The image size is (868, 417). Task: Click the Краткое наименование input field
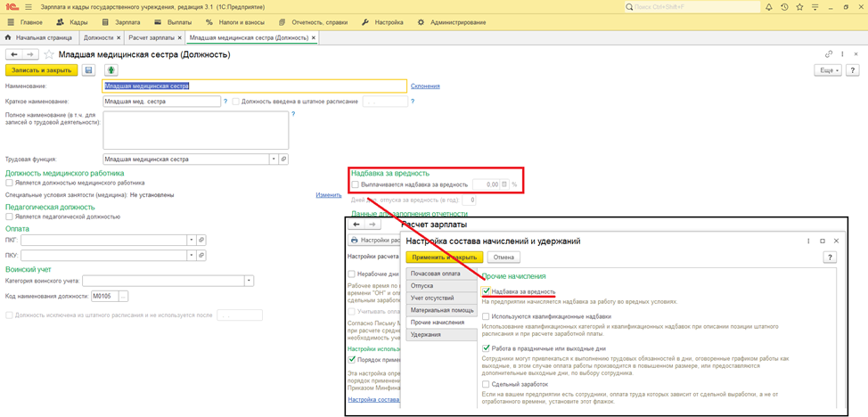point(161,102)
